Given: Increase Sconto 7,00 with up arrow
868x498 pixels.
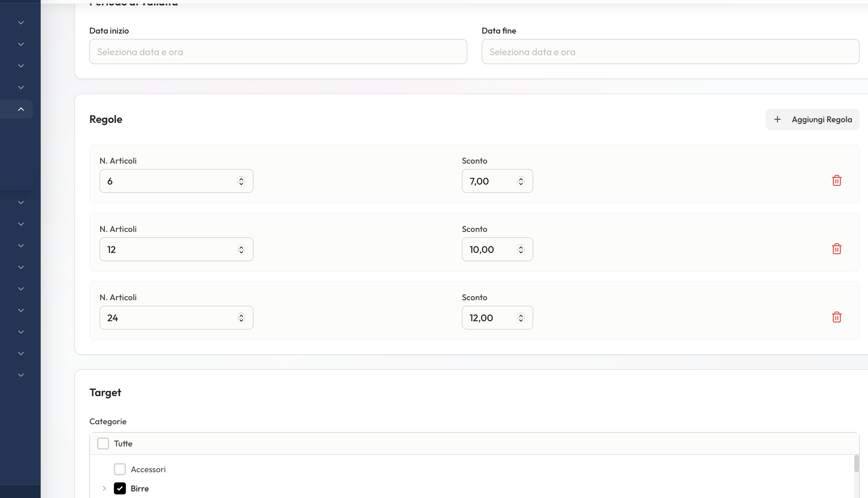Looking at the screenshot, I should (521, 179).
